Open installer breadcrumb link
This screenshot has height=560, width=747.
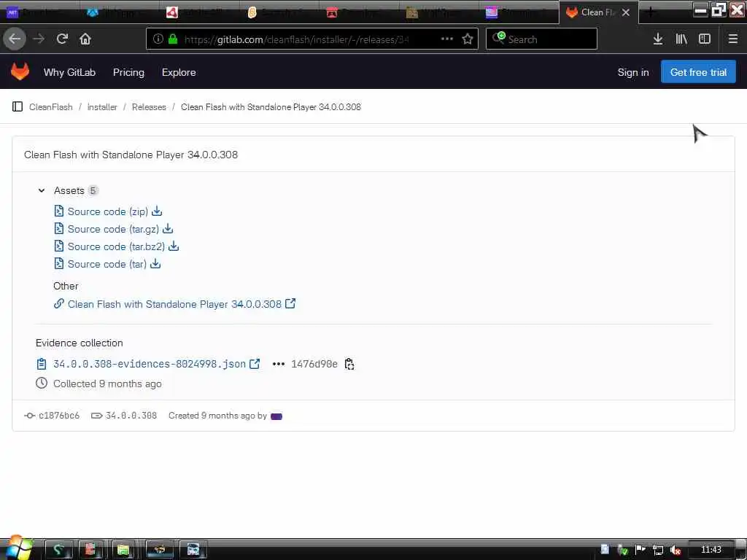(x=102, y=106)
